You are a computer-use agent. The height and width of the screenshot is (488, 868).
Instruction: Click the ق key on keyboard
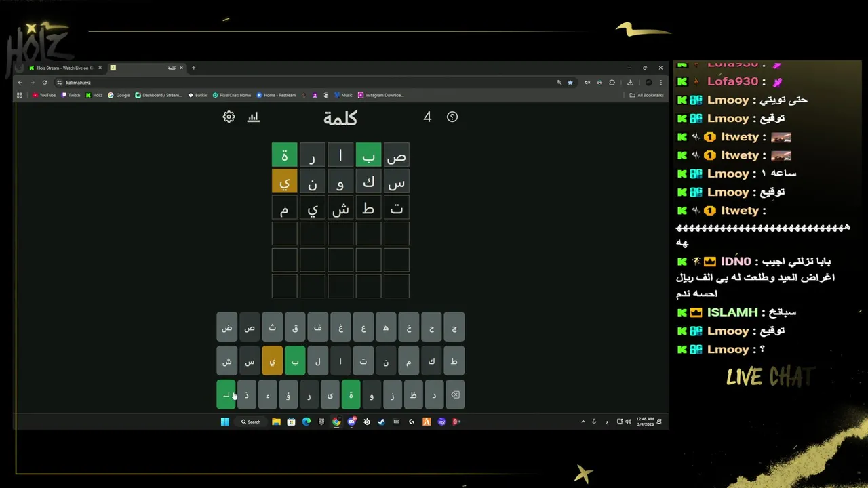pyautogui.click(x=295, y=327)
